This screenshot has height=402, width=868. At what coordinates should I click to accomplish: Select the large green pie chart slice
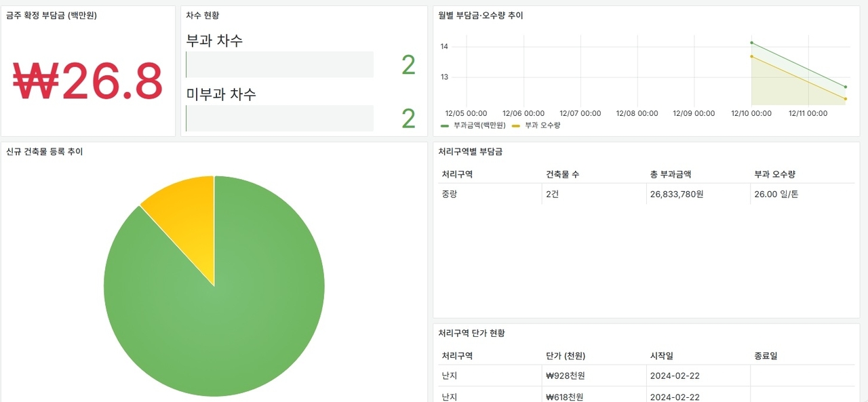(224, 305)
